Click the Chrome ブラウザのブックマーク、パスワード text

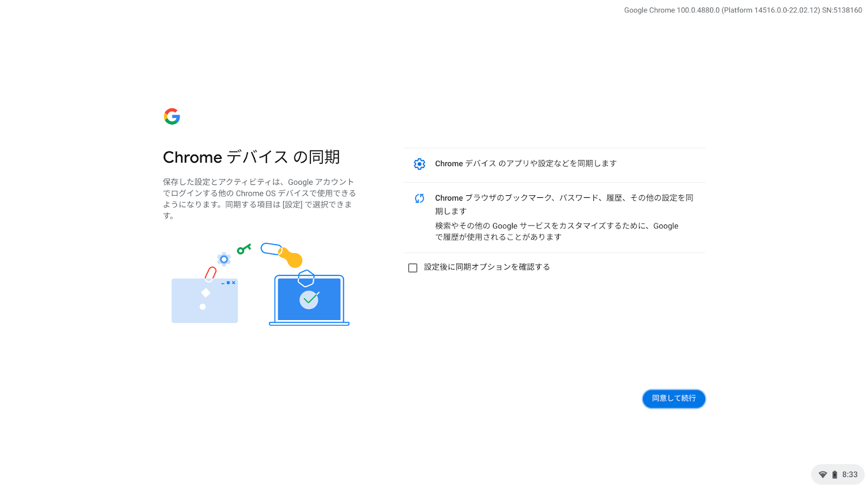click(564, 204)
